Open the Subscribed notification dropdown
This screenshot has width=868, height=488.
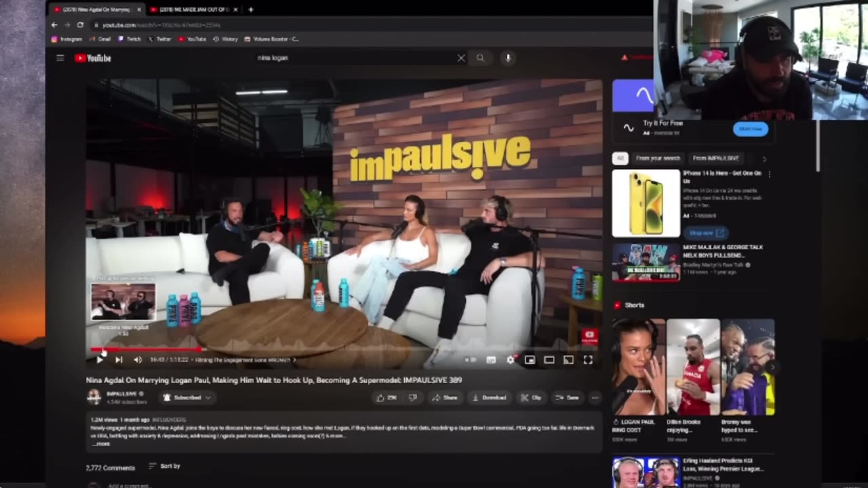(x=187, y=398)
